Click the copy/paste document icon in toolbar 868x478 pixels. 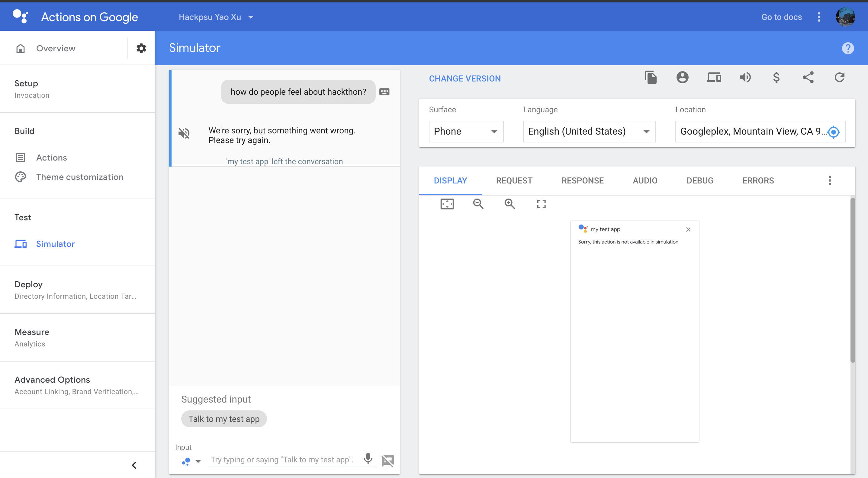point(651,78)
